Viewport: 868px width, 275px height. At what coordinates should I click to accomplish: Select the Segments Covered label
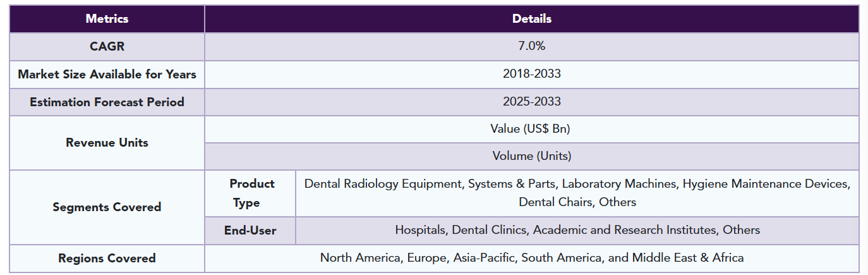[x=107, y=207]
